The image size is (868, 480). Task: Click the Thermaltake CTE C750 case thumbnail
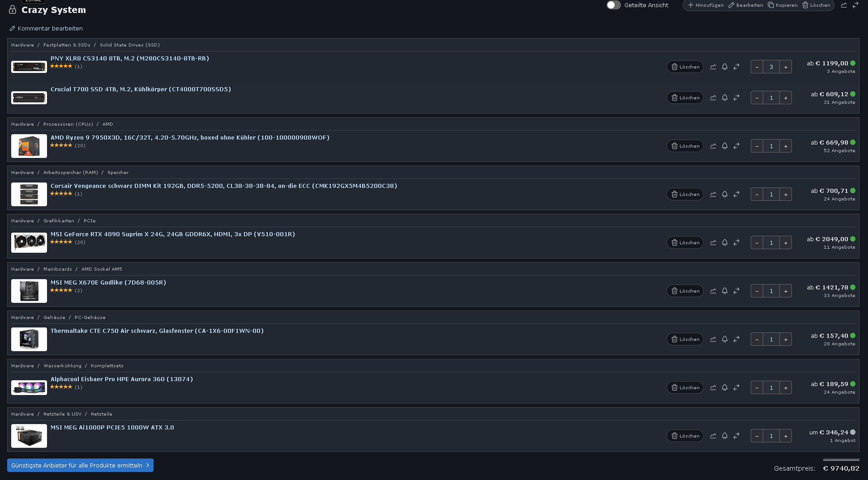[29, 339]
